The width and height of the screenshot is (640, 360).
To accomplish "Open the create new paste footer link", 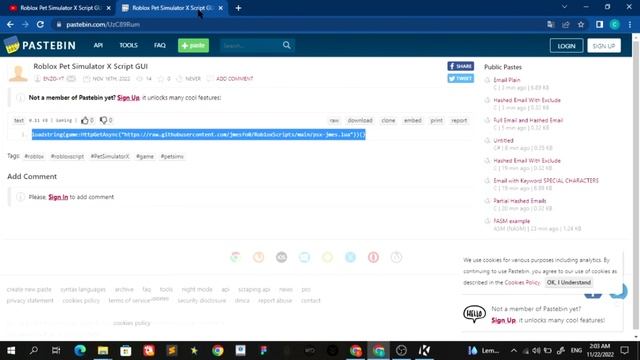I will pyautogui.click(x=29, y=289).
